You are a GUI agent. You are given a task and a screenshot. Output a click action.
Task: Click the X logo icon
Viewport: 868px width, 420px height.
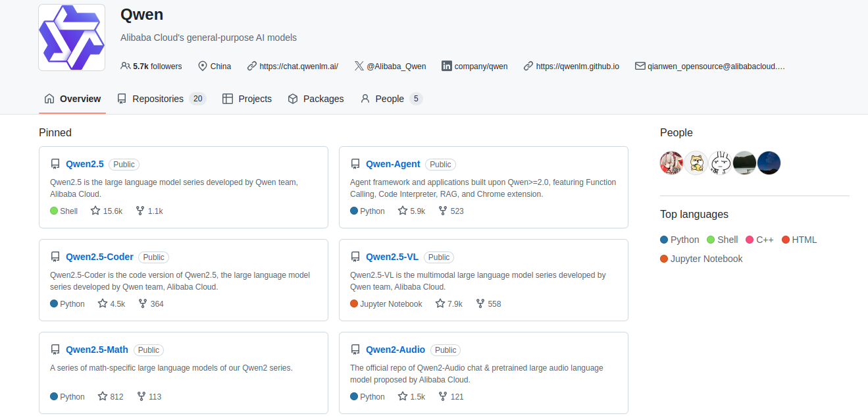coord(359,66)
